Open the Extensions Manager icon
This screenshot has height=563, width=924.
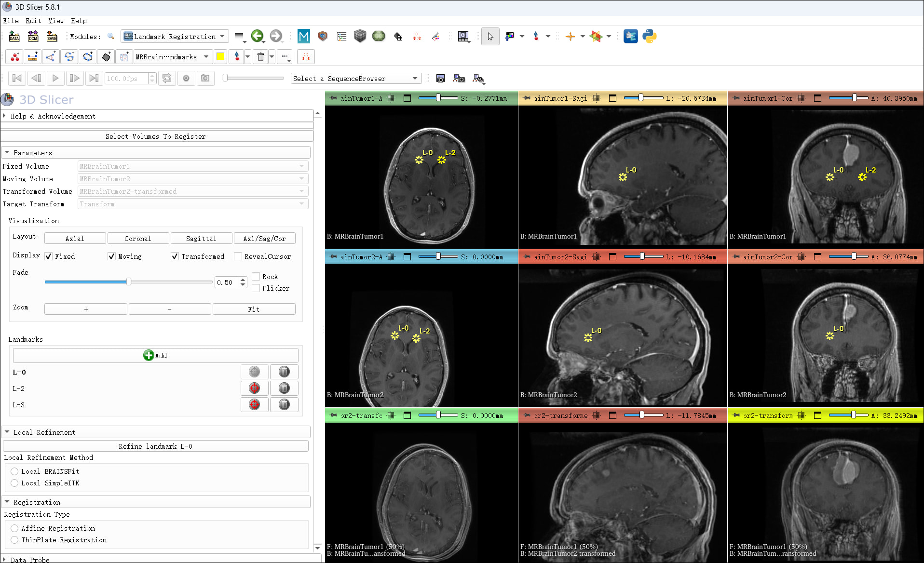630,36
